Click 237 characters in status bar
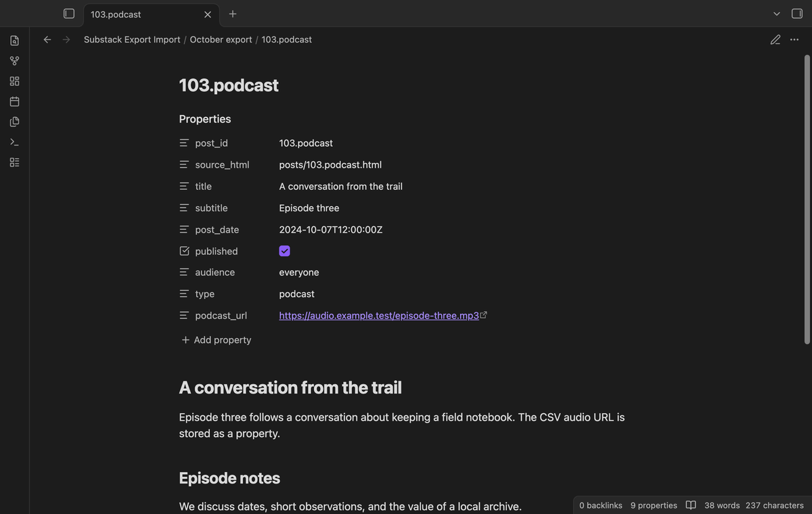Image resolution: width=812 pixels, height=514 pixels. 775,505
